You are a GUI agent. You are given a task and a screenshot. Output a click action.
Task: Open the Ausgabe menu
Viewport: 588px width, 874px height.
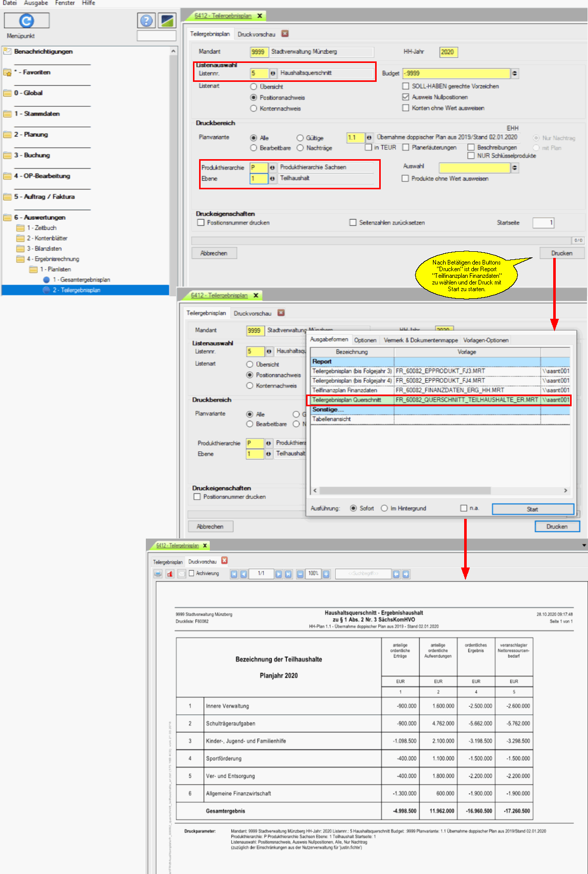click(36, 3)
